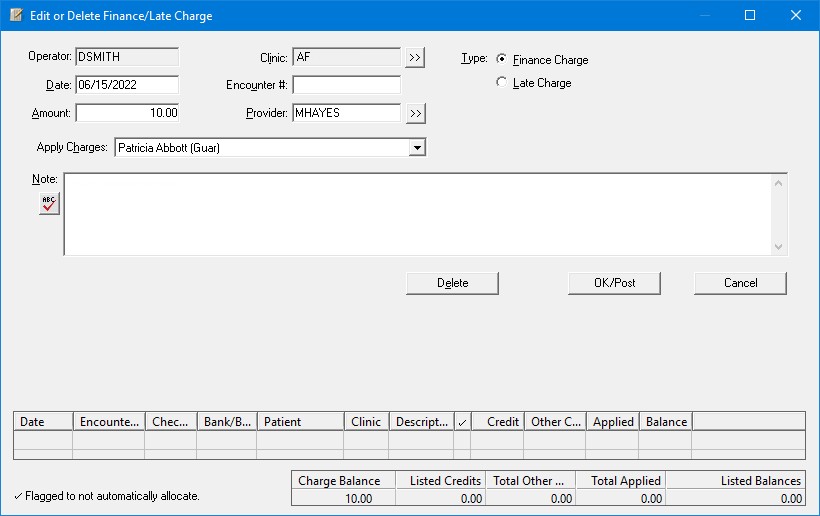Viewport: 820px width, 516px height.
Task: Select Late Charge radio button
Action: [502, 83]
